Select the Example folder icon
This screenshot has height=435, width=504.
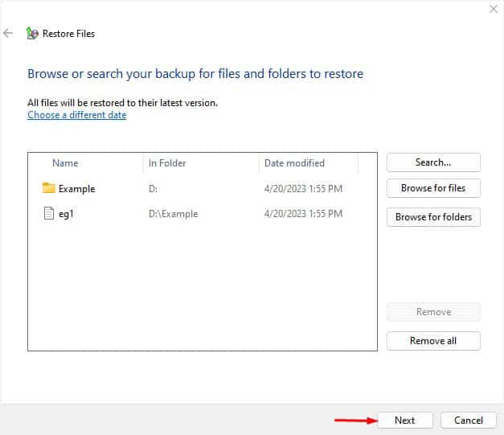pyautogui.click(x=48, y=188)
